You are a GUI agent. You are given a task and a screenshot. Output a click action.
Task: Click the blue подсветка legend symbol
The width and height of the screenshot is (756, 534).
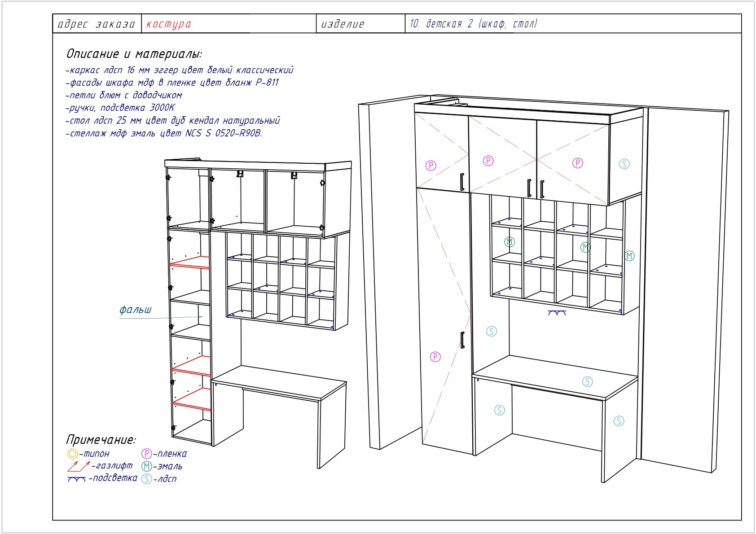(77, 479)
